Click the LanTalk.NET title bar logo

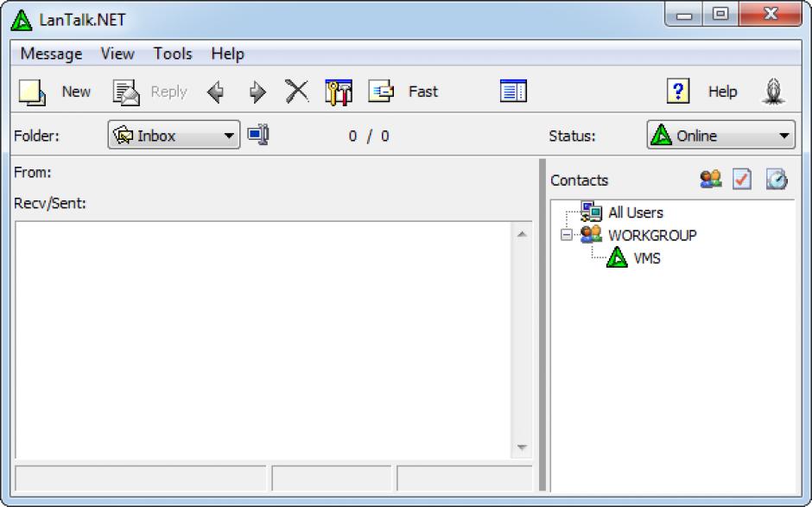pos(22,20)
